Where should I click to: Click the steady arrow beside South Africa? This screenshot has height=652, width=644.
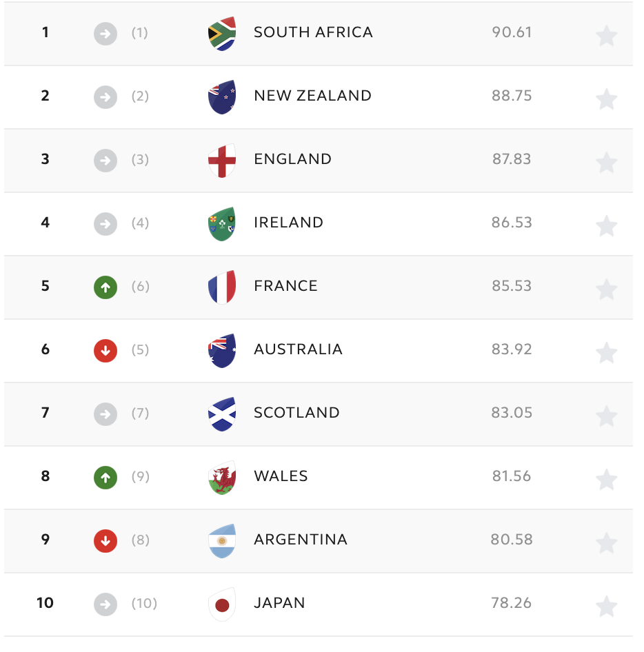click(105, 32)
